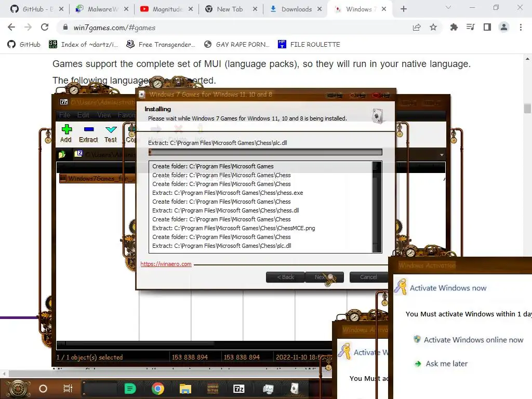
Task: Open Chrome tab search chevron
Action: pos(448,7)
